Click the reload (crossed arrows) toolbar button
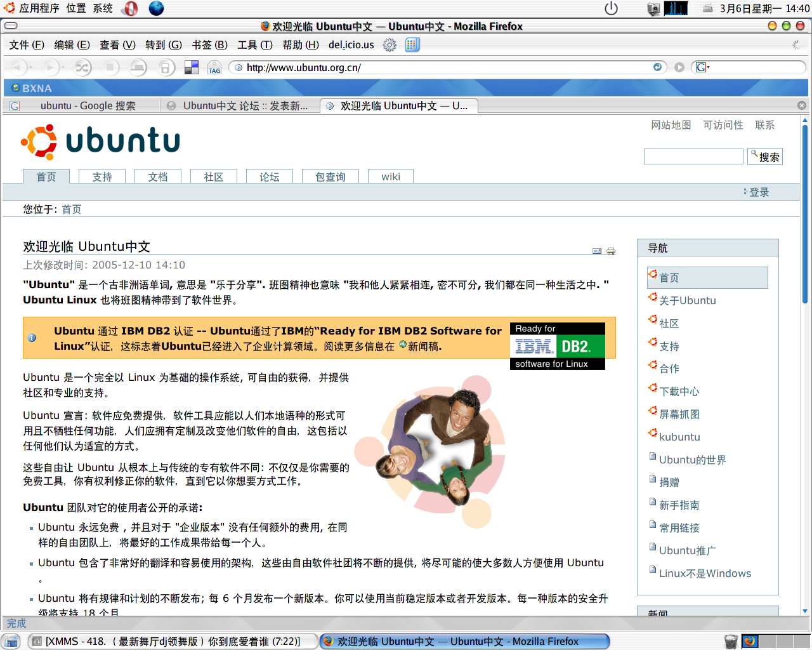The image size is (812, 650). tap(82, 67)
